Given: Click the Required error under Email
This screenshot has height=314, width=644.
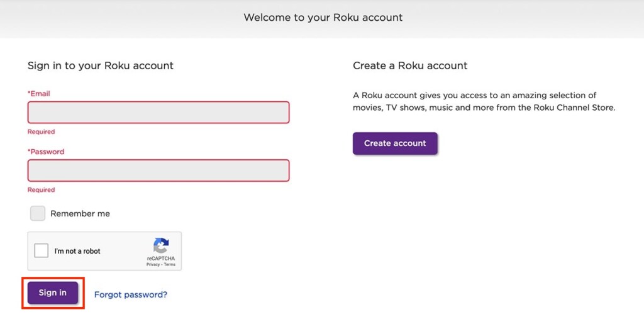Looking at the screenshot, I should point(41,132).
